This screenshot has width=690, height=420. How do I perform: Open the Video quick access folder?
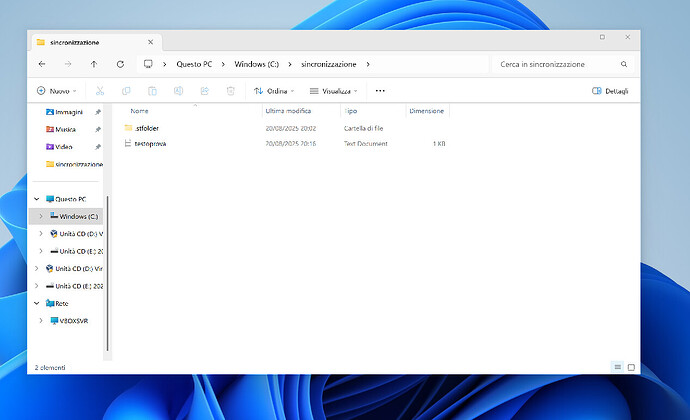tap(64, 146)
